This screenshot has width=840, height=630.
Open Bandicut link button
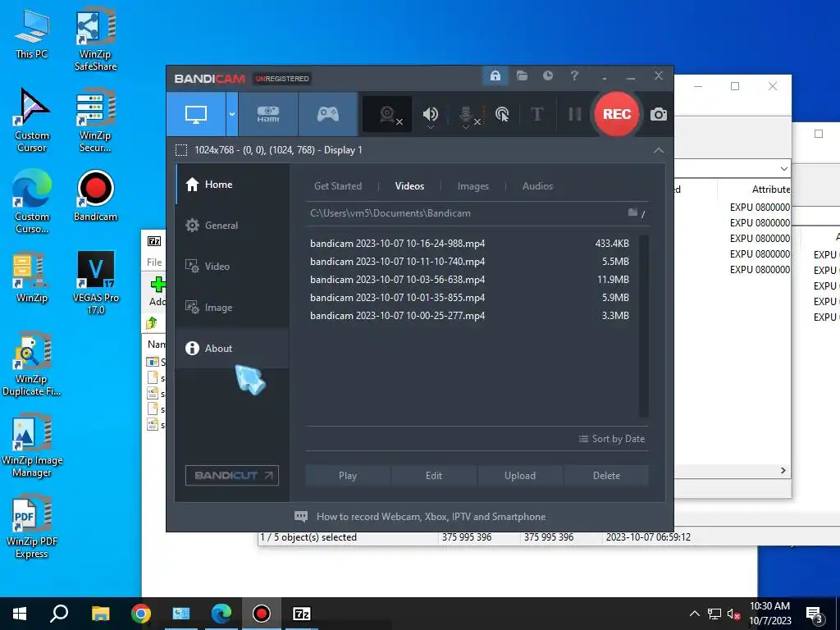pos(232,475)
